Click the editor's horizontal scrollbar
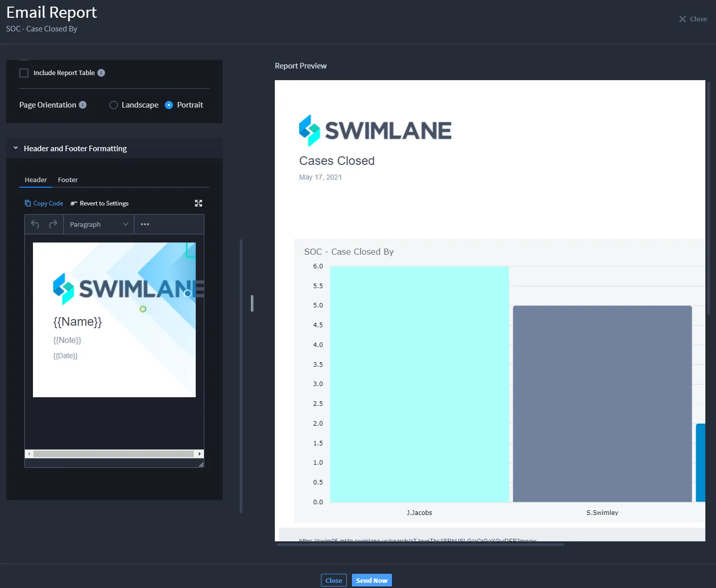 click(114, 454)
